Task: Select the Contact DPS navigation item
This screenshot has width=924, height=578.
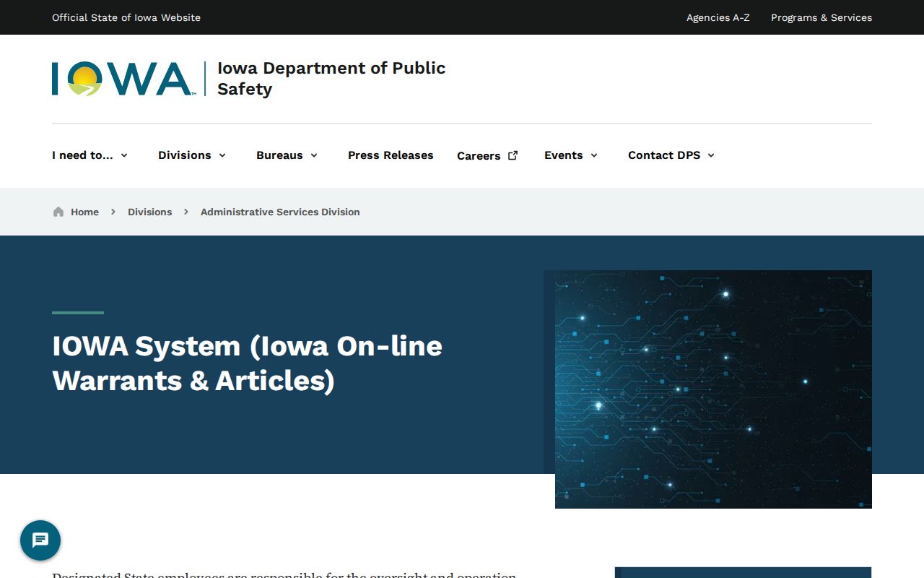Action: click(664, 155)
